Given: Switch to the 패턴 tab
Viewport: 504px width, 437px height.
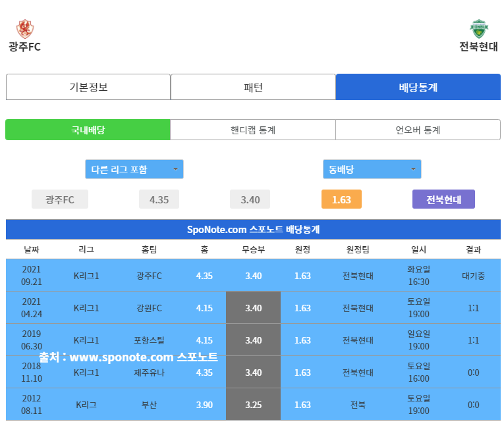Looking at the screenshot, I should point(253,87).
